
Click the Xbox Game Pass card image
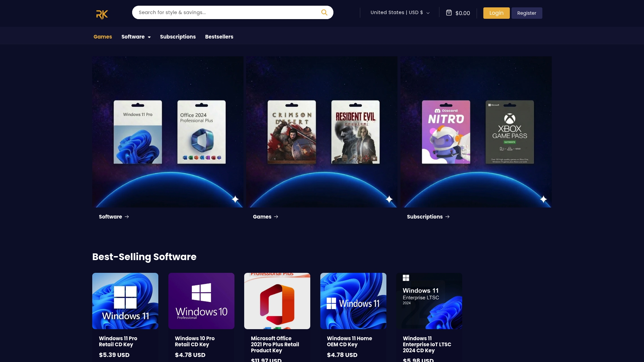(x=509, y=132)
